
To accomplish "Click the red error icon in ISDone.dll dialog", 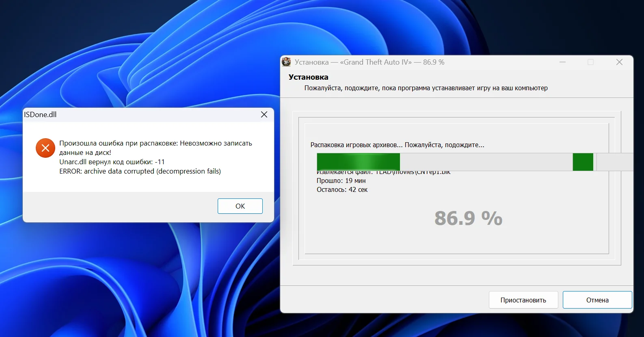I will pos(45,148).
